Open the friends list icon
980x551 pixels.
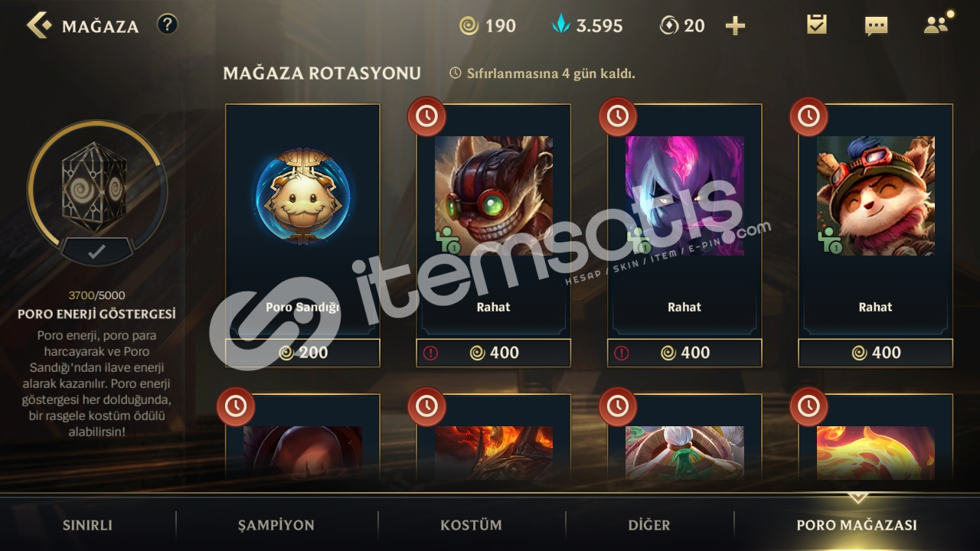pos(936,25)
